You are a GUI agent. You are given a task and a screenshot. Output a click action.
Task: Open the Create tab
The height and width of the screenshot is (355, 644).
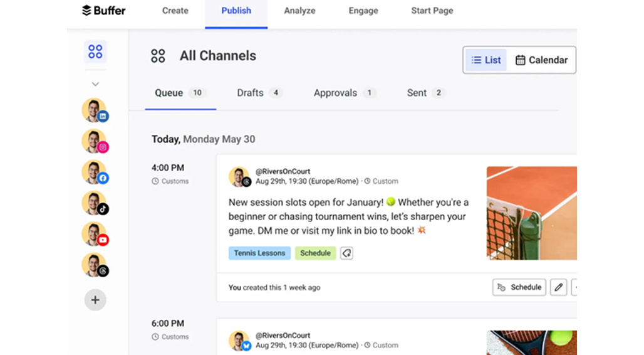175,11
